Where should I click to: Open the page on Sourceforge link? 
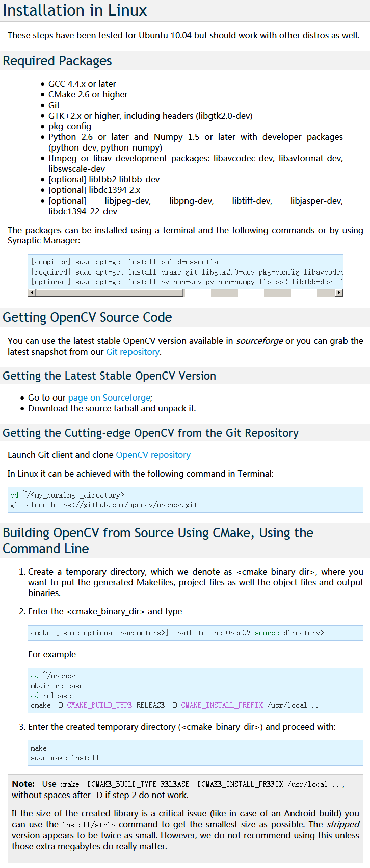tap(110, 398)
